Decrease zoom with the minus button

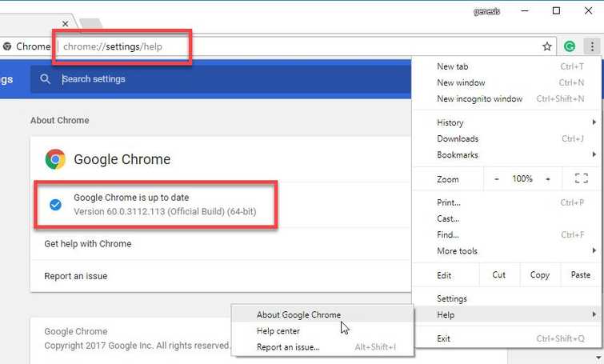point(497,178)
